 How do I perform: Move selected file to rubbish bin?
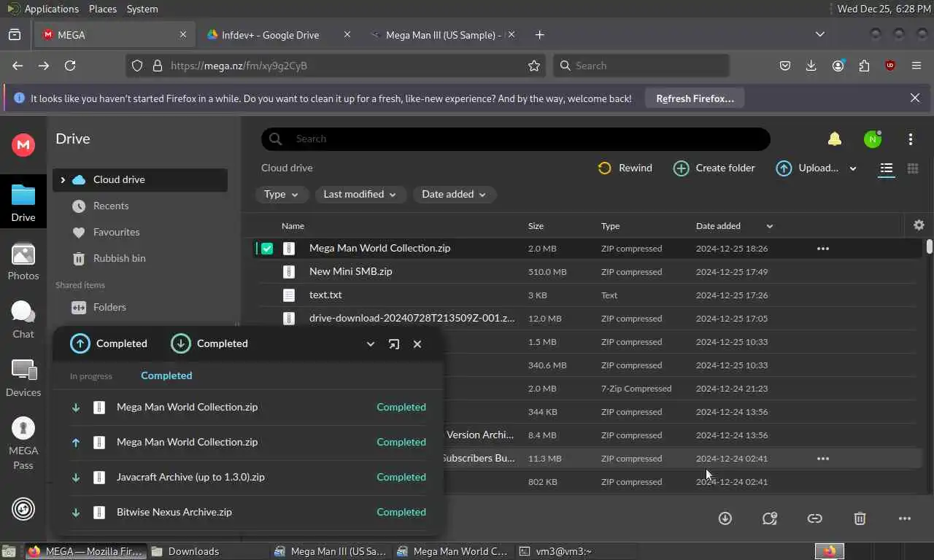860,518
